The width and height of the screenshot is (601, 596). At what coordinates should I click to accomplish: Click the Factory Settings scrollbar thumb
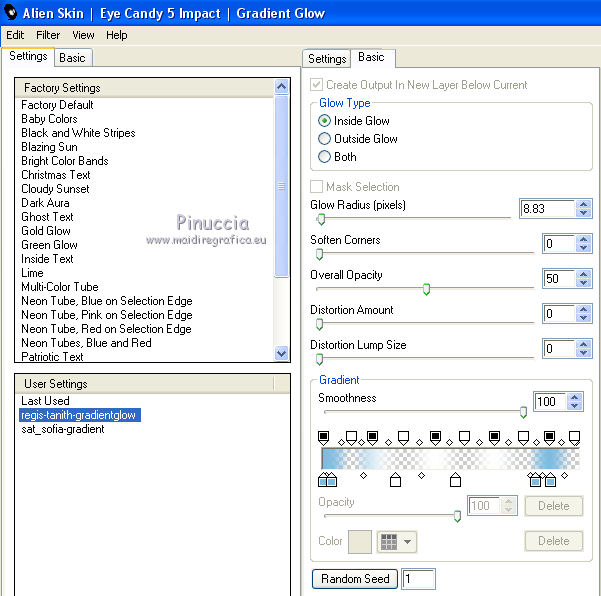click(282, 186)
